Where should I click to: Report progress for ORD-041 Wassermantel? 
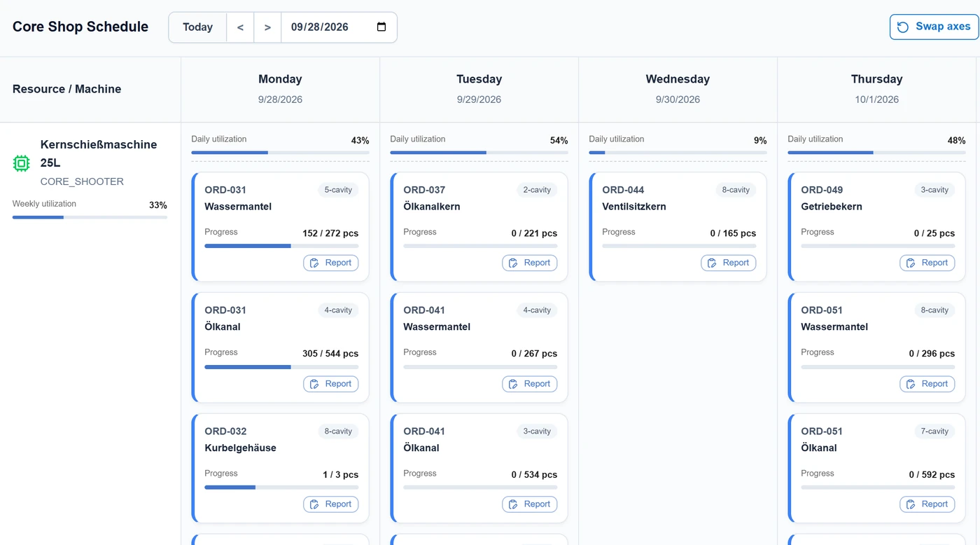point(530,384)
